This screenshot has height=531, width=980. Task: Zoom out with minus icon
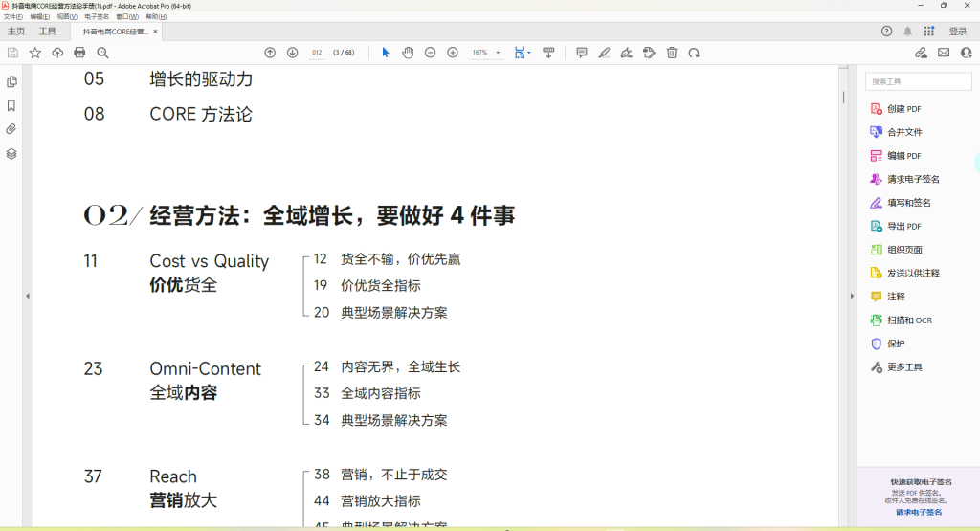click(430, 54)
